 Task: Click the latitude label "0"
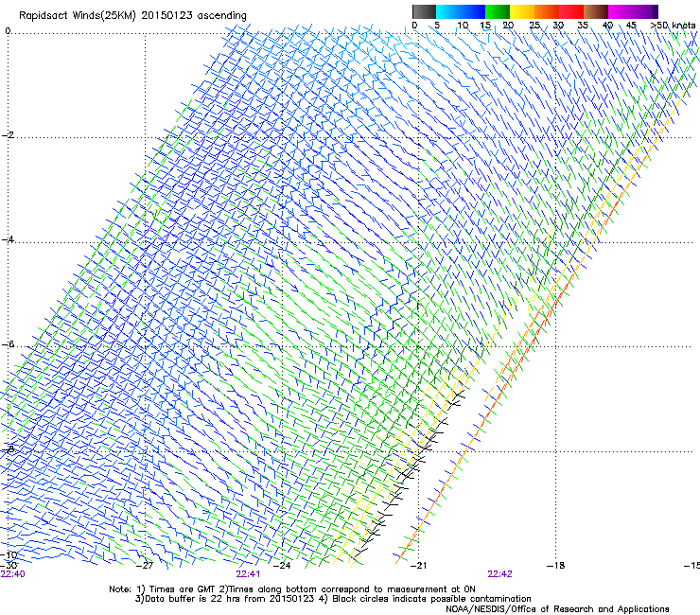[8, 31]
